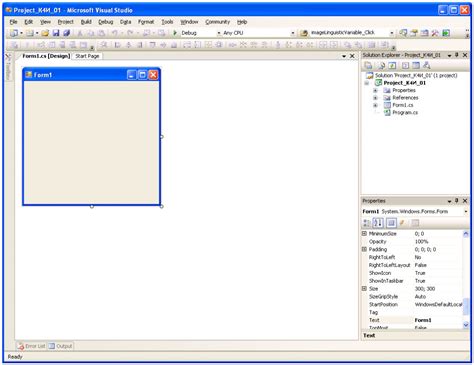Image resolution: width=474 pixels, height=365 pixels.
Task: Show the Events lightning icon in Properties
Action: [x=402, y=223]
